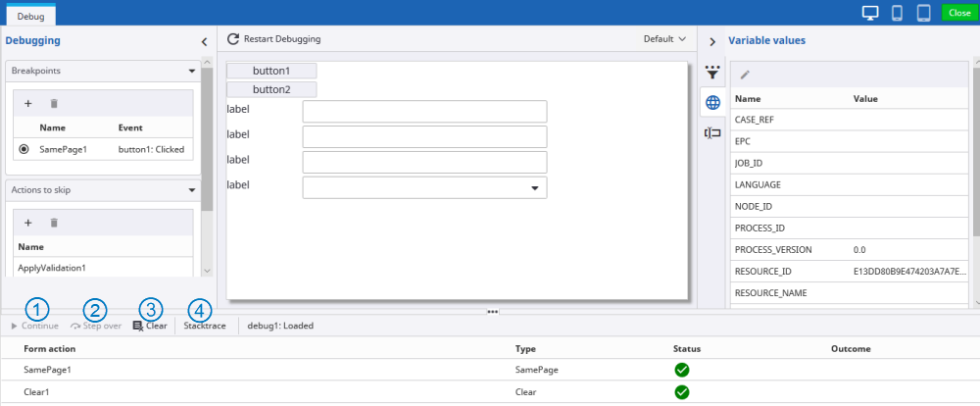Switch to mobile phone preview
Image resolution: width=980 pixels, height=406 pixels.
point(897,13)
